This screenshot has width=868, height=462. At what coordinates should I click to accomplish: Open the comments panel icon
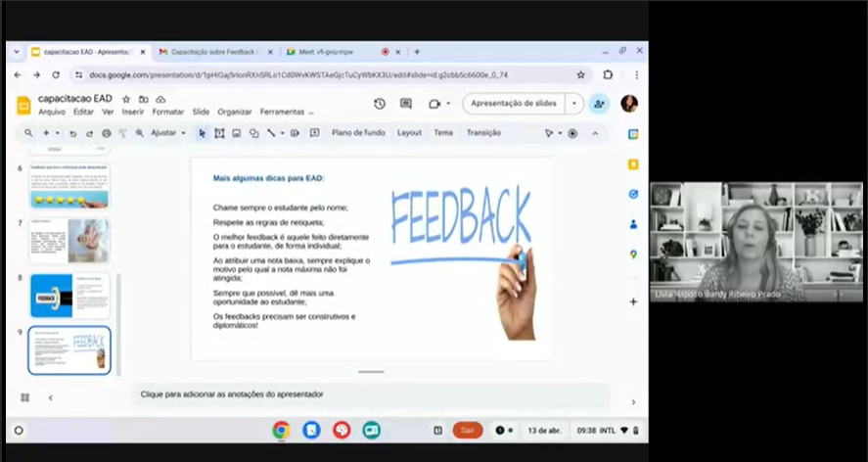tap(406, 104)
